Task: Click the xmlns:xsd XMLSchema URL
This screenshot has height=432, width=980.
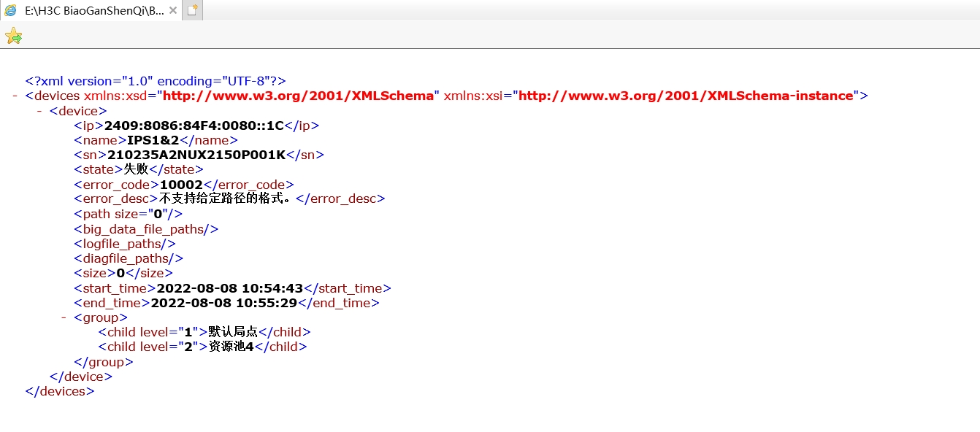Action: [x=298, y=96]
